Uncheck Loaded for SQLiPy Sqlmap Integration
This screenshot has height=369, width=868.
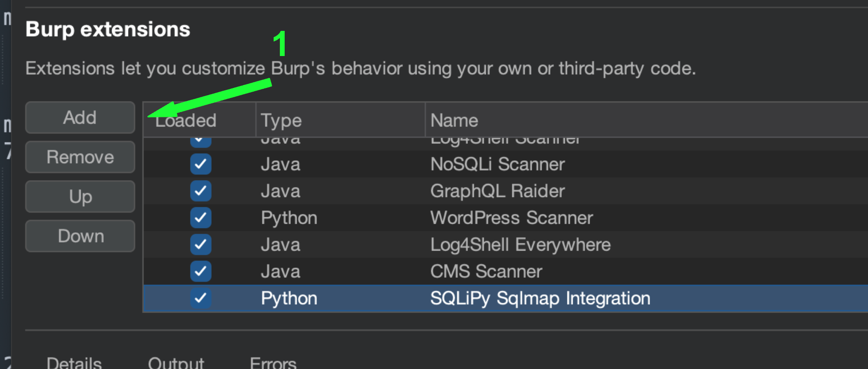click(x=201, y=298)
